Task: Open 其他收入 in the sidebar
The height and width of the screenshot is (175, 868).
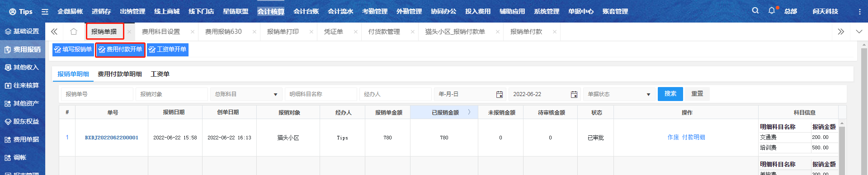Action: (23, 67)
